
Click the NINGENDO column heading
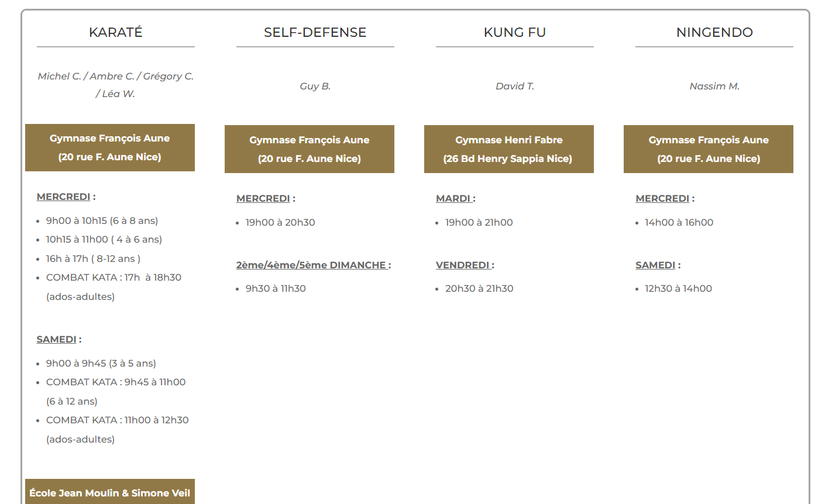click(714, 33)
